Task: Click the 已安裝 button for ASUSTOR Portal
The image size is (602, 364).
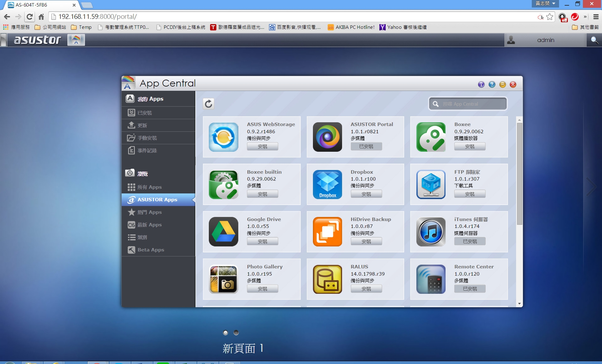Action: [x=366, y=146]
